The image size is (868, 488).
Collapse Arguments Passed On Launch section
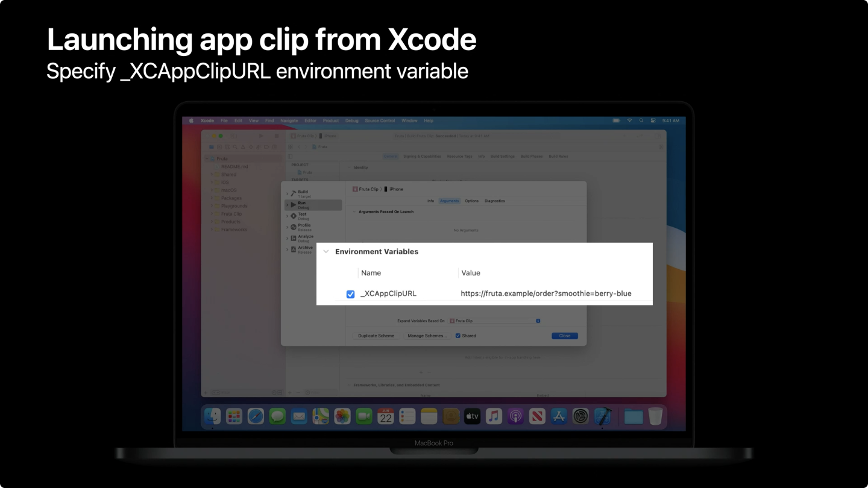pyautogui.click(x=354, y=212)
